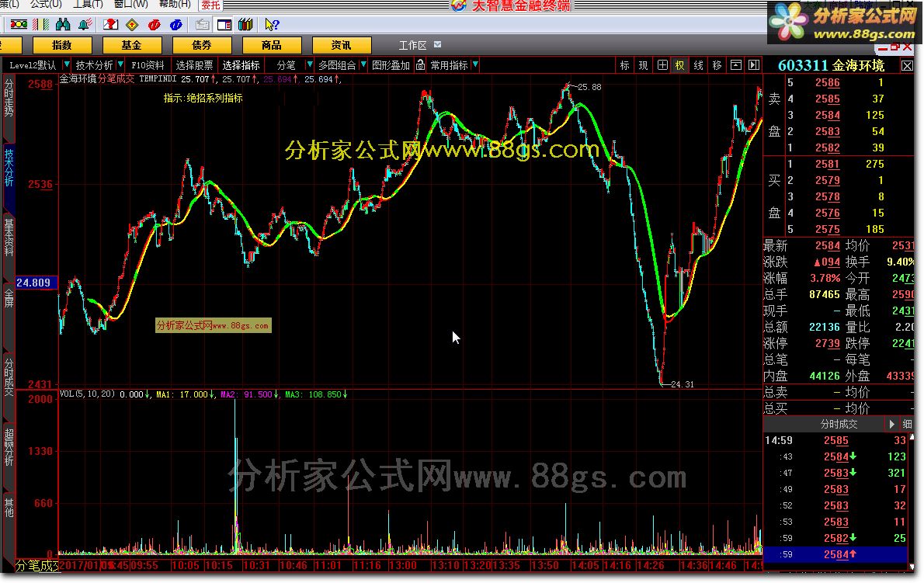Click the gray clipboard toolbar icon
Viewport: 924px width, 583px height.
[202, 25]
